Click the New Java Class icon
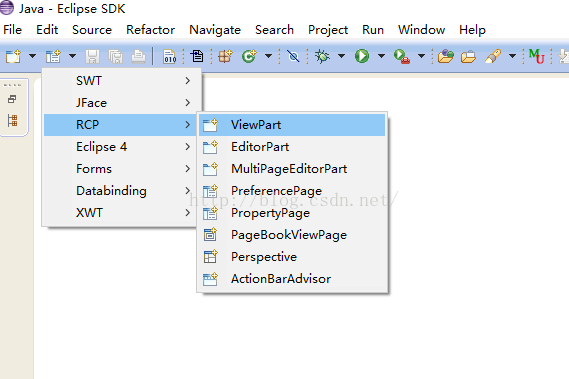Screen dimensions: 569x379 (249, 56)
